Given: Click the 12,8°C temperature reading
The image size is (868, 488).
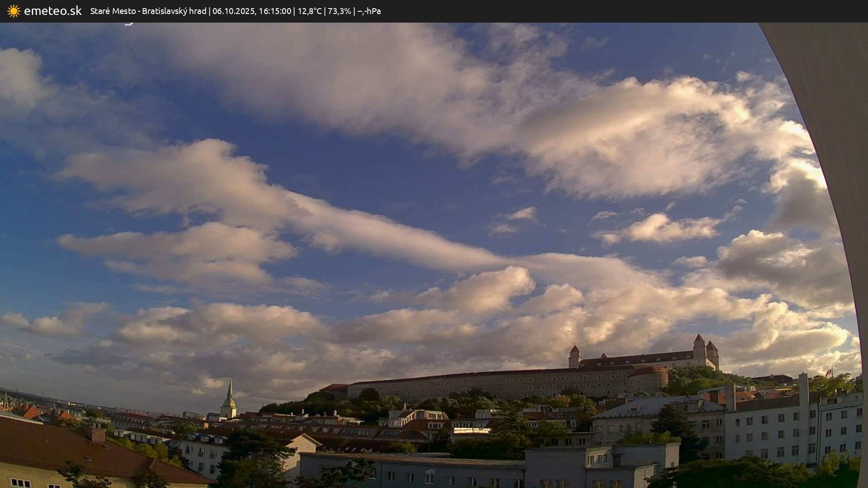Looking at the screenshot, I should click(x=309, y=11).
